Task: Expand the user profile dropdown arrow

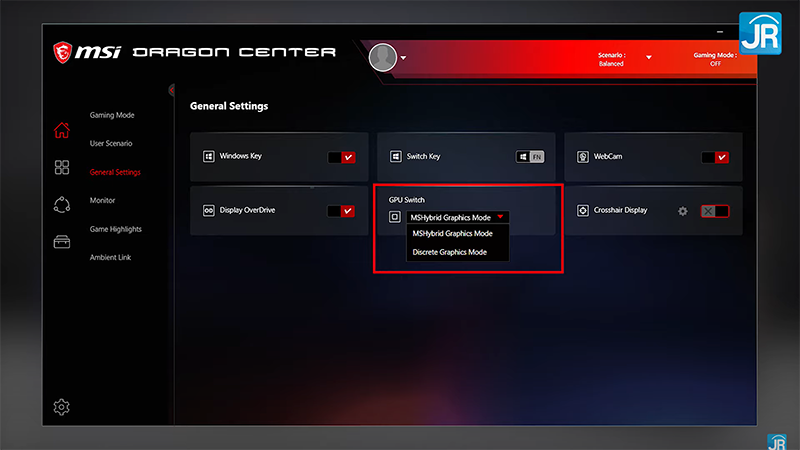Action: [x=403, y=58]
